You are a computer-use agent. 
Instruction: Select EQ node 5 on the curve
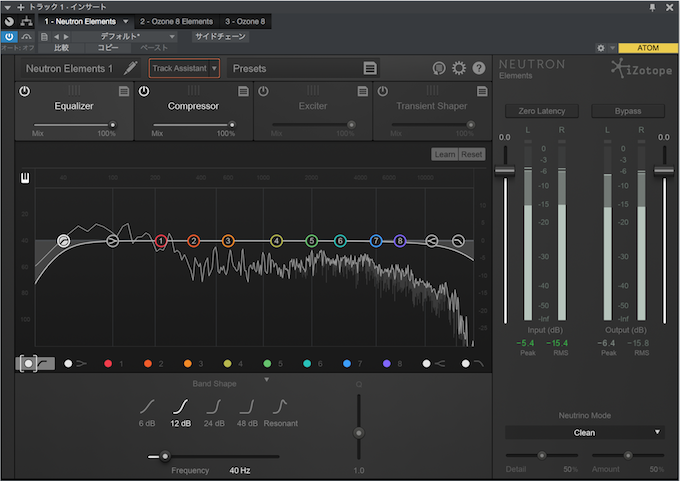point(311,241)
